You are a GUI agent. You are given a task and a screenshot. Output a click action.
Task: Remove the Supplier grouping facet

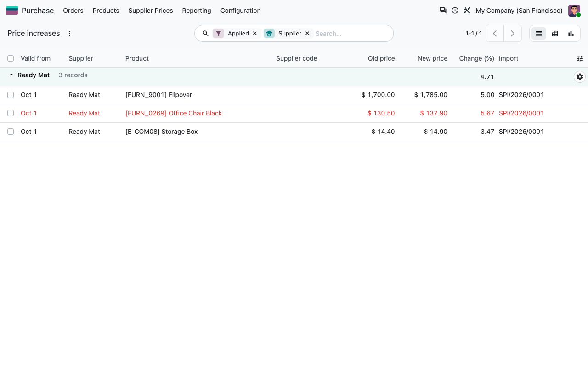(307, 33)
